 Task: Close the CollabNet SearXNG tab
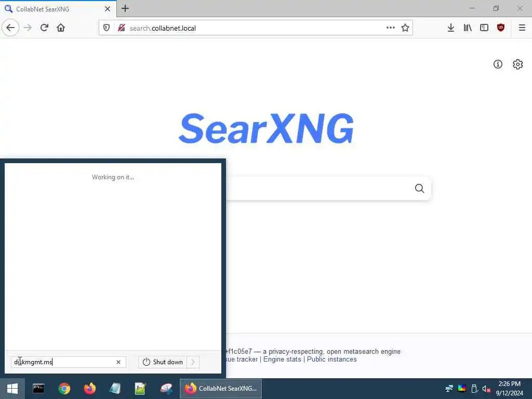[108, 9]
